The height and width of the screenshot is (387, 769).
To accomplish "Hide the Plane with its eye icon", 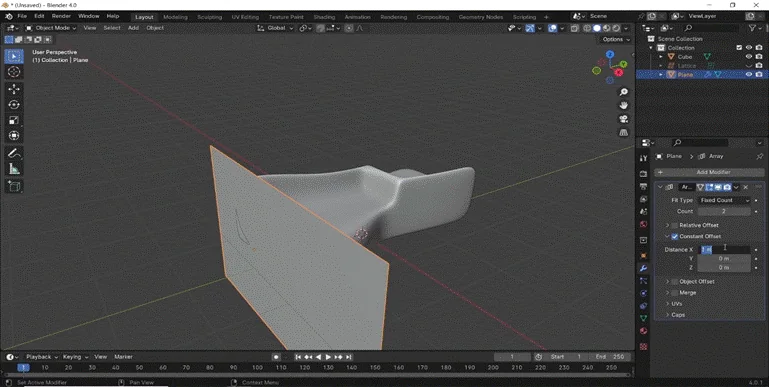I will tap(749, 75).
